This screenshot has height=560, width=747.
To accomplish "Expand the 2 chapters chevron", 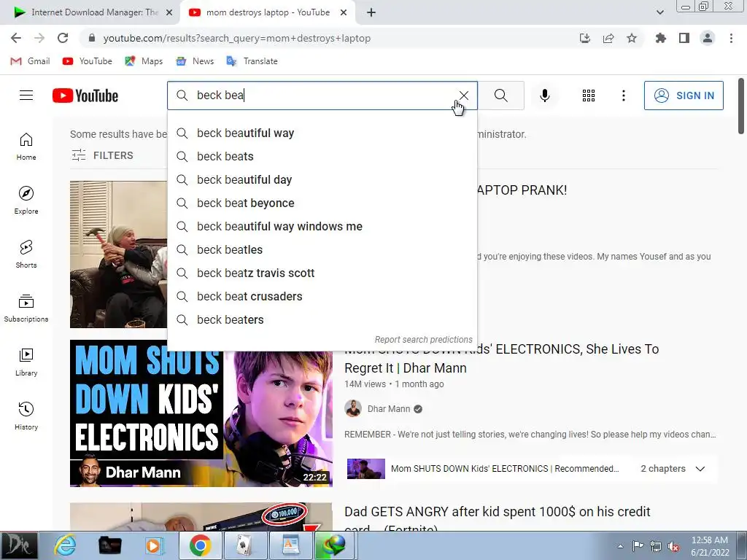I will pyautogui.click(x=700, y=469).
